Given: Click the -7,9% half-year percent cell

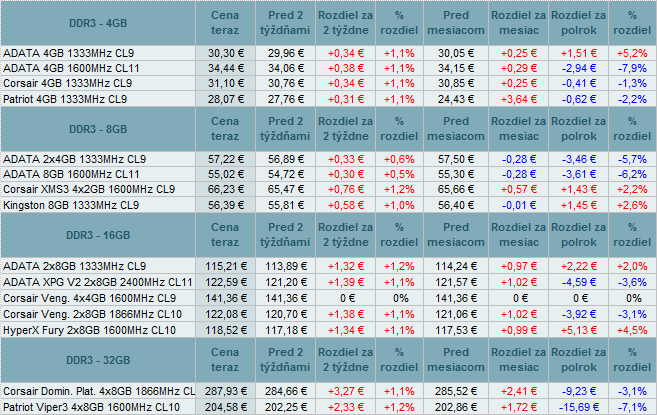Looking at the screenshot, I should (632, 68).
